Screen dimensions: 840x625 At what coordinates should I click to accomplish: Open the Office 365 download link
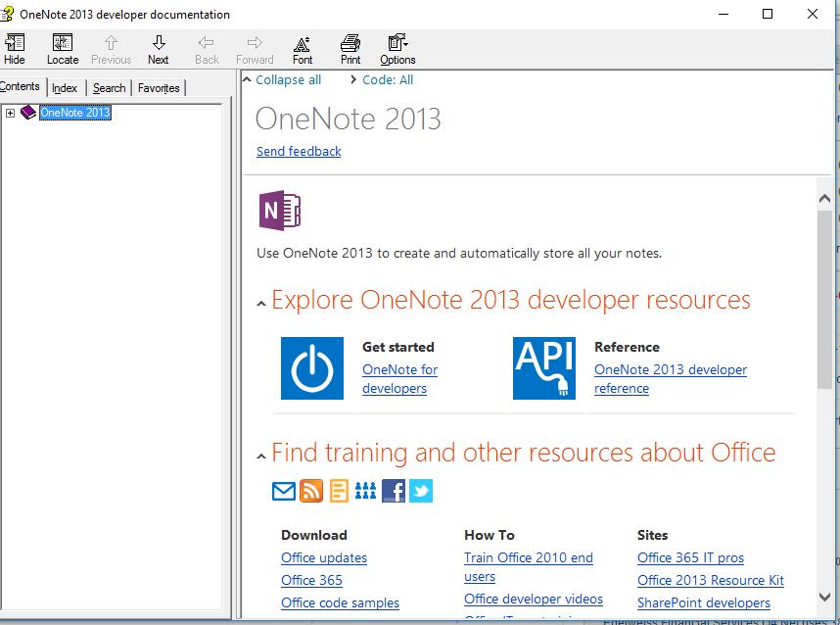coord(311,581)
